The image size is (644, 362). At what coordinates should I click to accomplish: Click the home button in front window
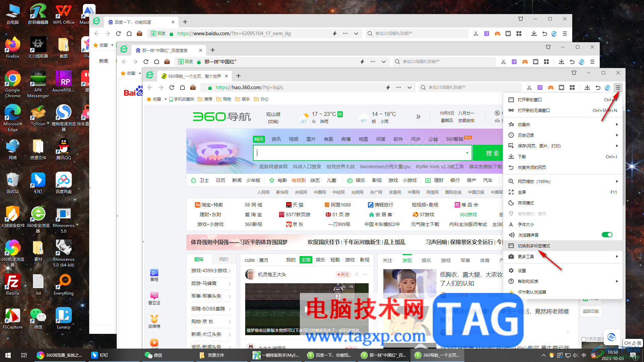tap(182, 87)
